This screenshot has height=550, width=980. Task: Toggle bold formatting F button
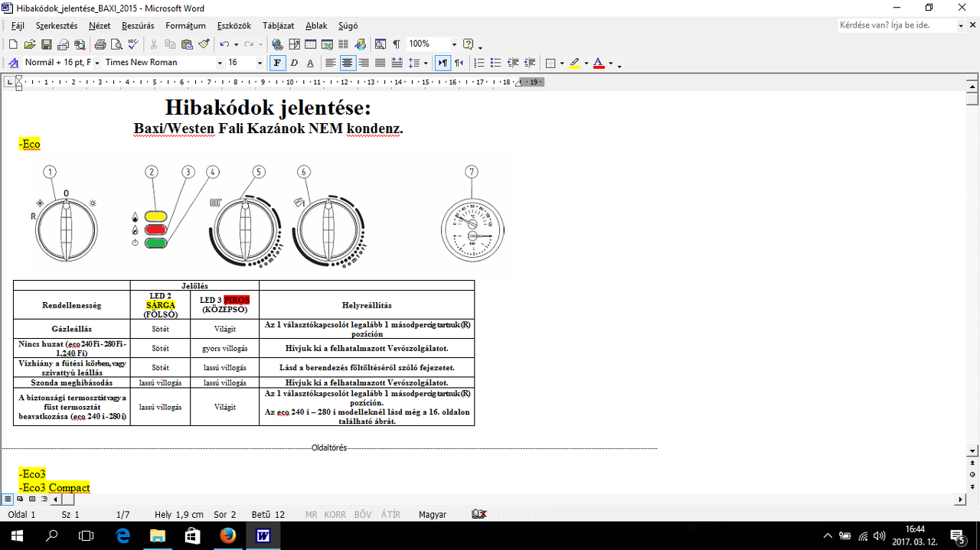point(277,63)
